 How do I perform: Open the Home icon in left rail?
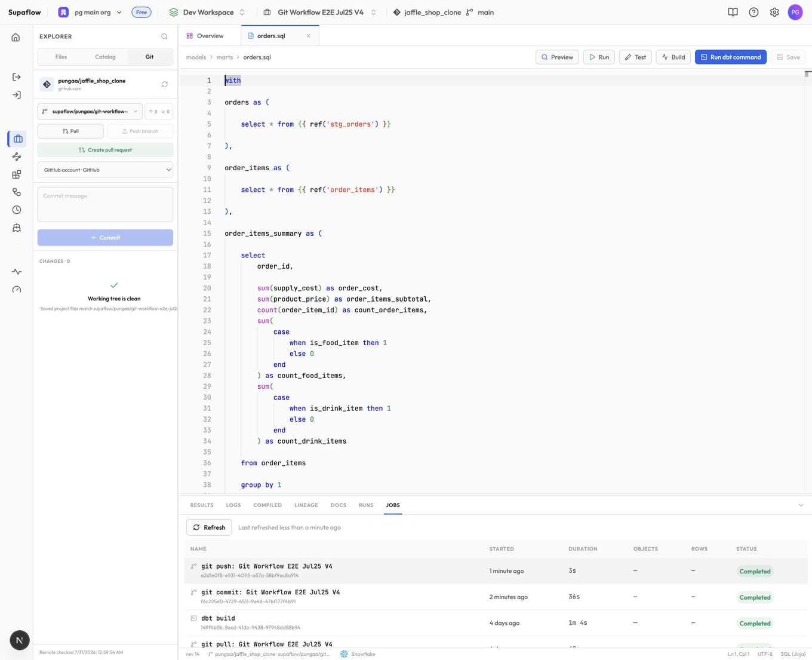pos(16,37)
